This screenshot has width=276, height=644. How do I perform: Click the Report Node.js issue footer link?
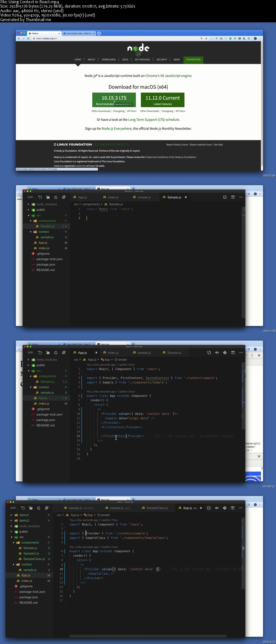coord(177,145)
